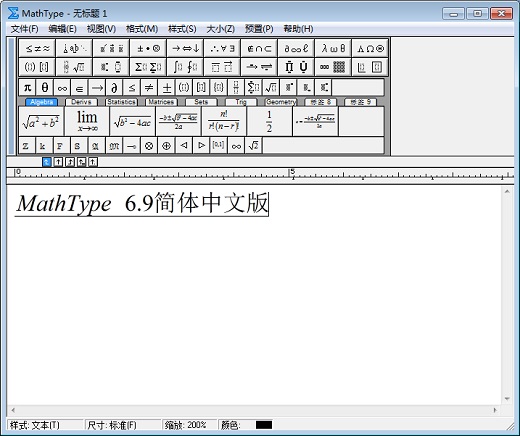Image resolution: width=520 pixels, height=436 pixels.
Task: Insert the partial derivative symbol
Action: [114, 88]
